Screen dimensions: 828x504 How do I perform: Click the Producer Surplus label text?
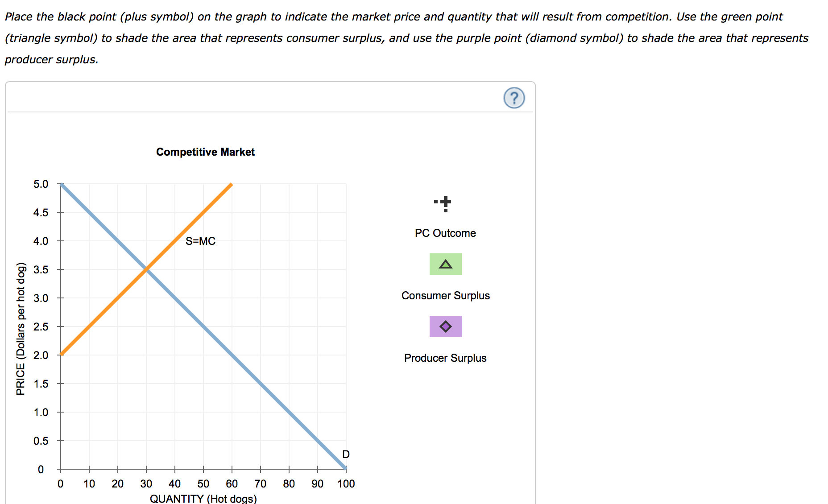point(445,358)
